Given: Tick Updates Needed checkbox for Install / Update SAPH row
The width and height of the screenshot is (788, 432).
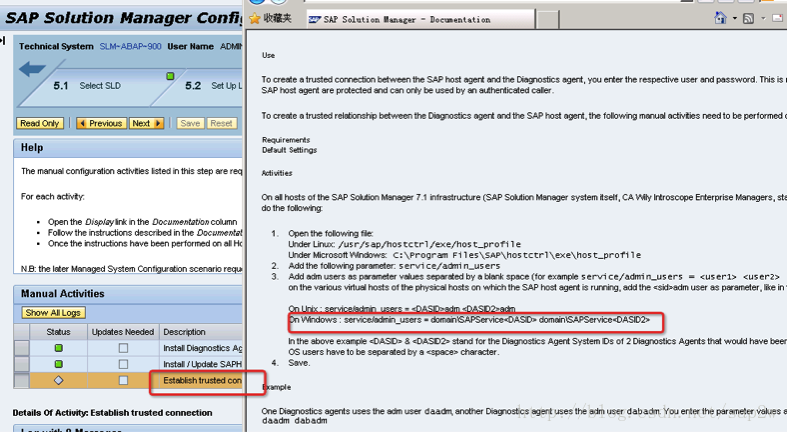Looking at the screenshot, I should pyautogui.click(x=123, y=364).
